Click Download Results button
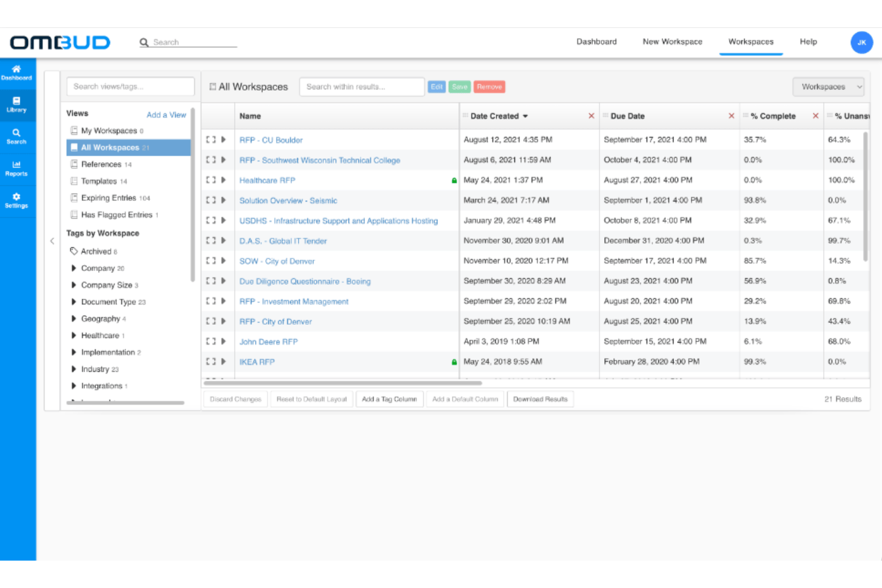The image size is (882, 588). 540,399
